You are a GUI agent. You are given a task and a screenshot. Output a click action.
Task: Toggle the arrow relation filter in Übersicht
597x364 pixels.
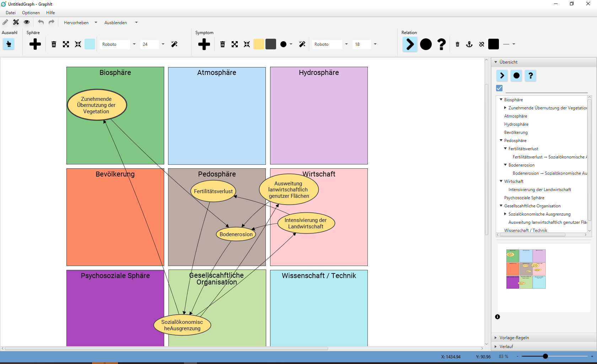click(502, 76)
